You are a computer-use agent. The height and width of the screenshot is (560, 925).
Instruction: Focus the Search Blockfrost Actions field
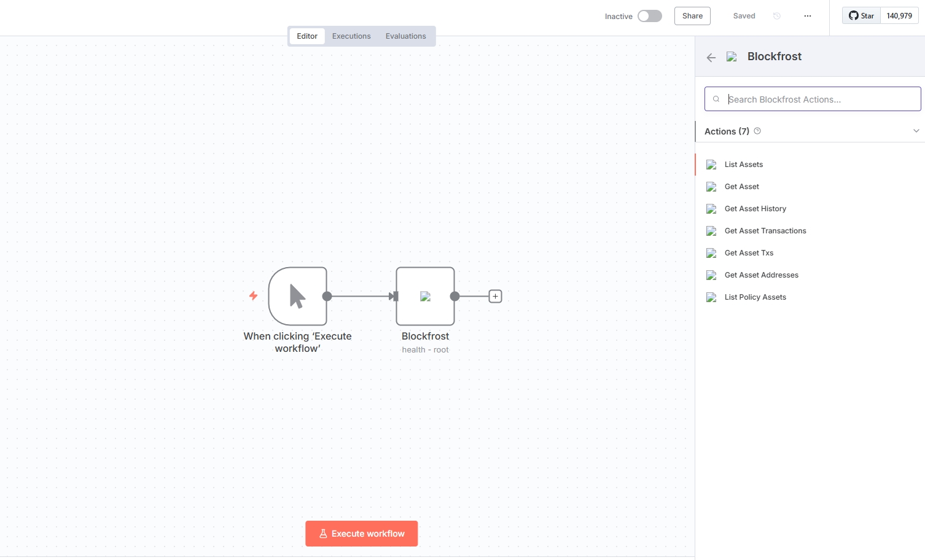point(813,99)
